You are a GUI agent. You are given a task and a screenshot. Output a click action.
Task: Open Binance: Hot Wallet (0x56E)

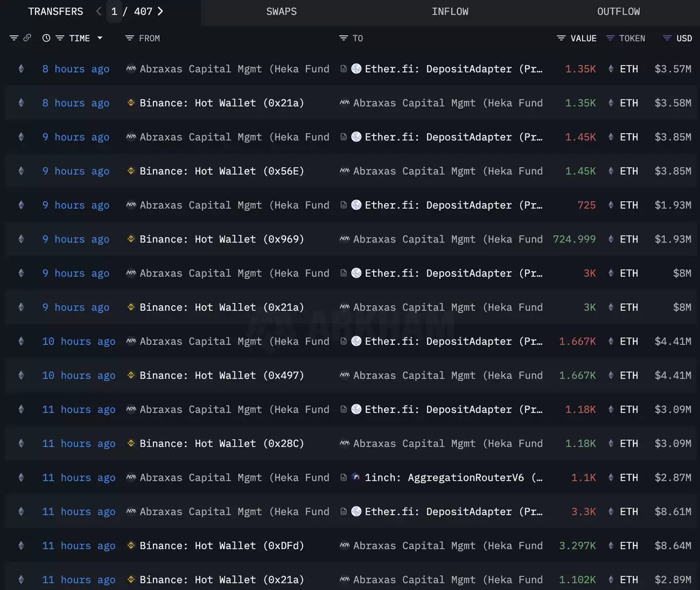coord(222,171)
